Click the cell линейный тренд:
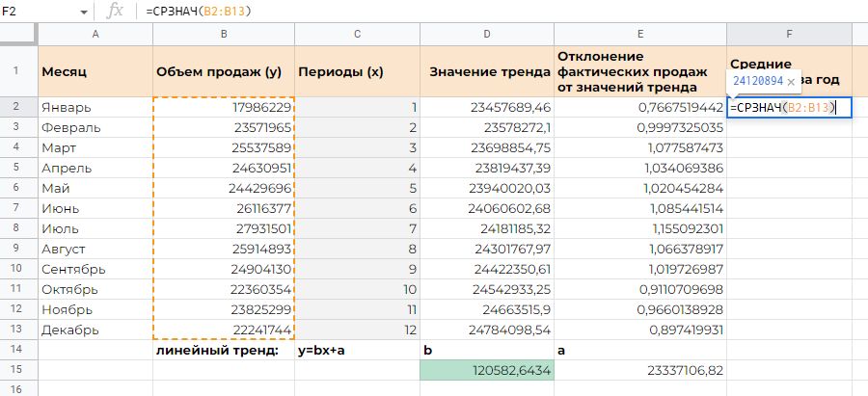The image size is (868, 396). click(224, 350)
